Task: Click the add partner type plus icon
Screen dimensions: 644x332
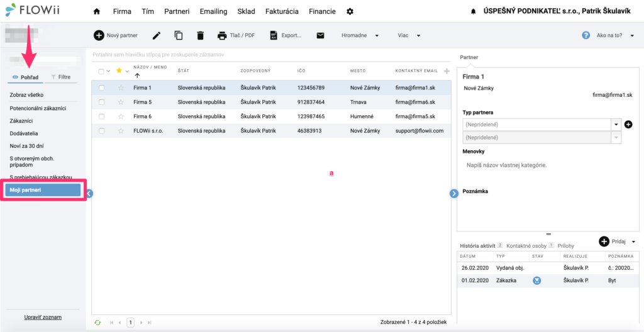Action: click(x=628, y=124)
